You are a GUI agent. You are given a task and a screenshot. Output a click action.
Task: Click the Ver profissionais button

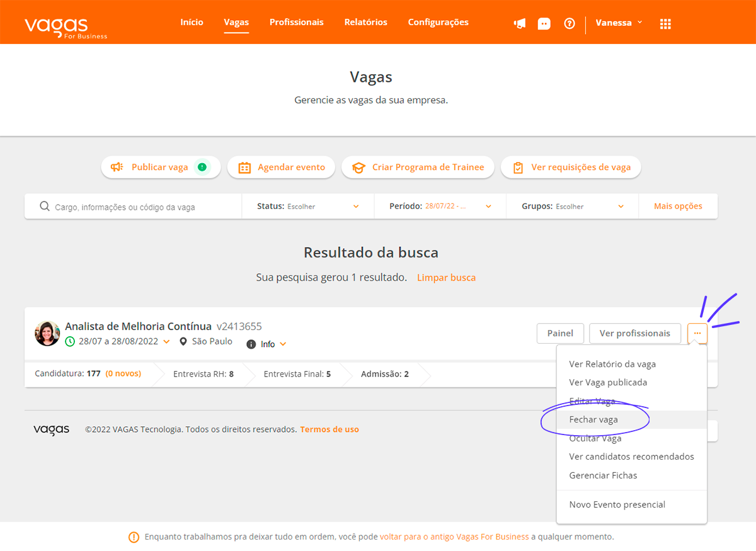point(635,333)
